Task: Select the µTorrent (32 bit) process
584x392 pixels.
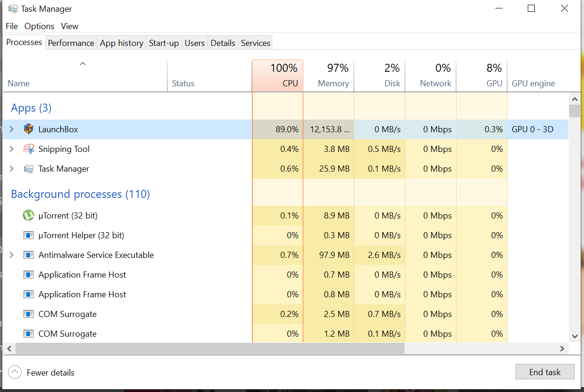Action: (x=286, y=216)
